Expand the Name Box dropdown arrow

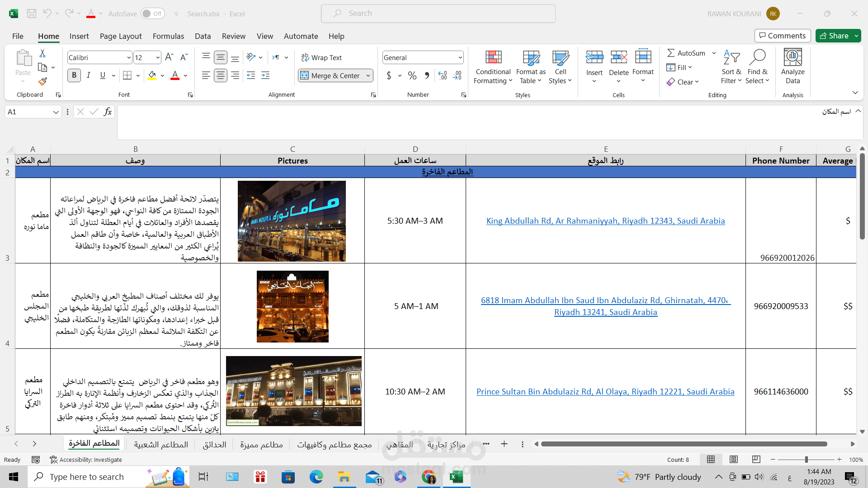(56, 112)
